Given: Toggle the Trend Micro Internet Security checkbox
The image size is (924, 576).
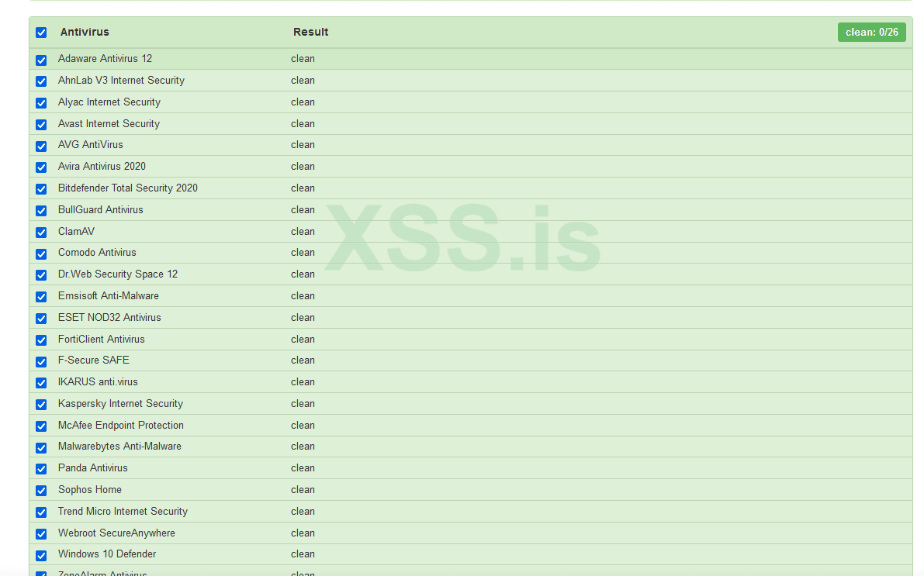Looking at the screenshot, I should click(x=41, y=512).
